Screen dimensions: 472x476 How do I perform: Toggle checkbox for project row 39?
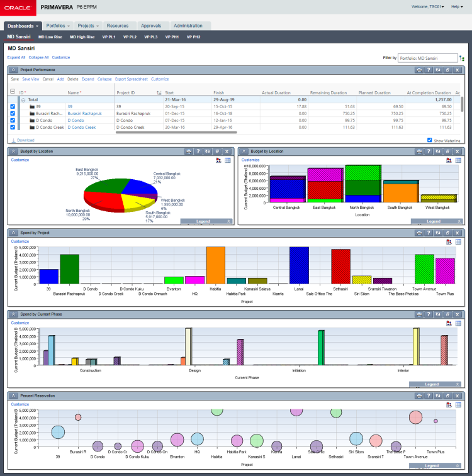point(13,107)
